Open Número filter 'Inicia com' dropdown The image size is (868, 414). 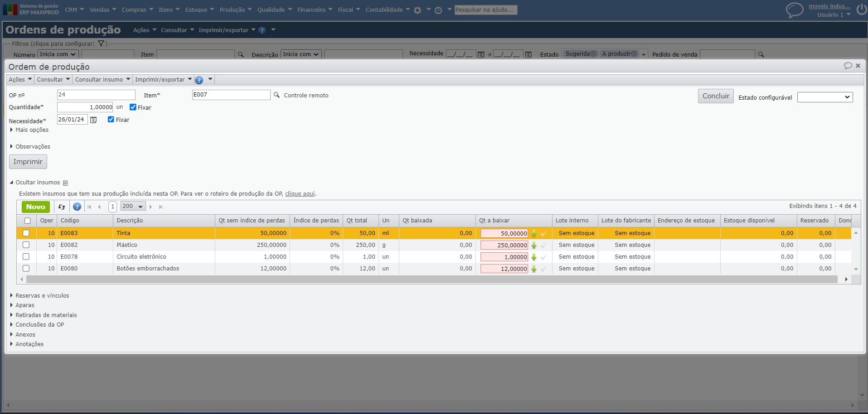tap(58, 54)
